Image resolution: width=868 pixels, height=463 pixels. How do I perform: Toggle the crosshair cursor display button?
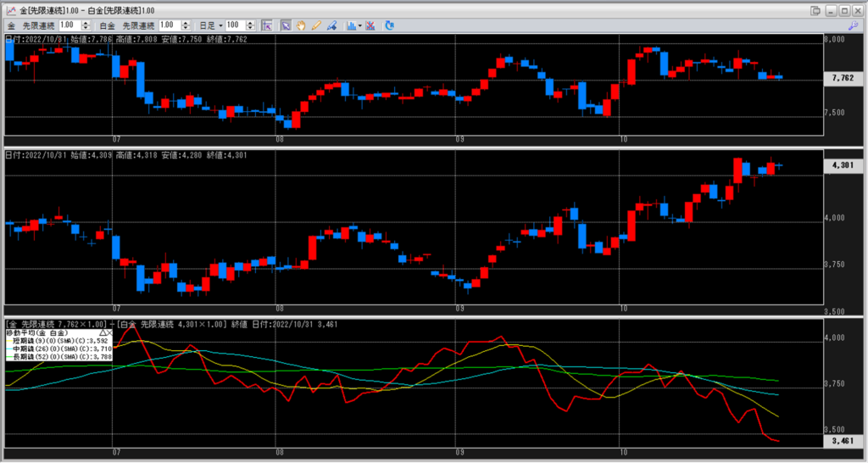coord(267,25)
